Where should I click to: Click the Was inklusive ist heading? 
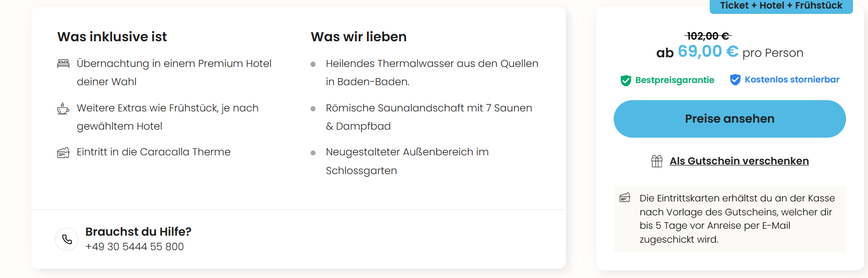click(112, 37)
